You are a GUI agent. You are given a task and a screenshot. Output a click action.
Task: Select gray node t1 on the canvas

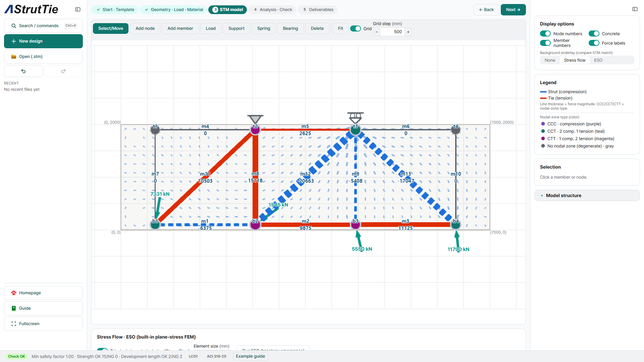click(x=155, y=129)
